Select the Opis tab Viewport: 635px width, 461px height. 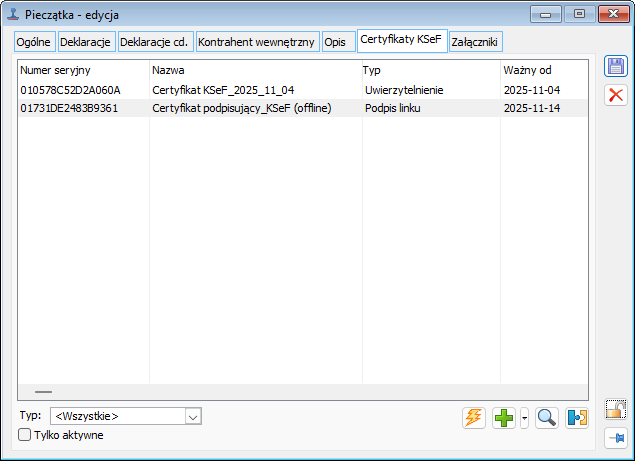(x=338, y=42)
